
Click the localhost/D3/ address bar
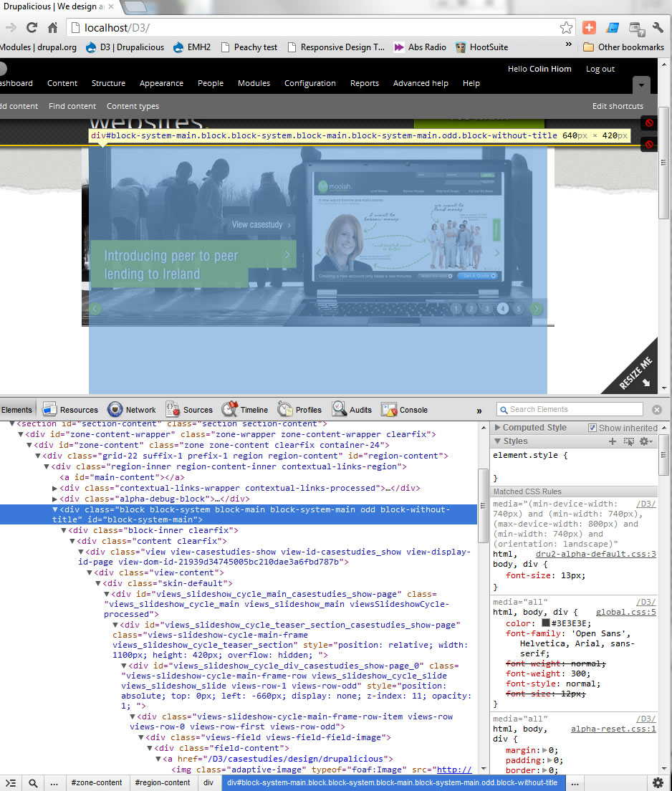coord(322,28)
